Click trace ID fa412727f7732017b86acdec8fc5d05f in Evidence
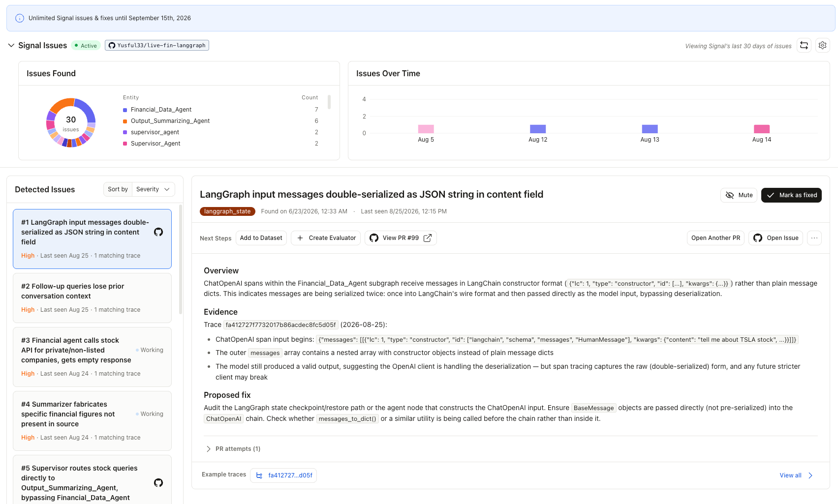 point(281,325)
